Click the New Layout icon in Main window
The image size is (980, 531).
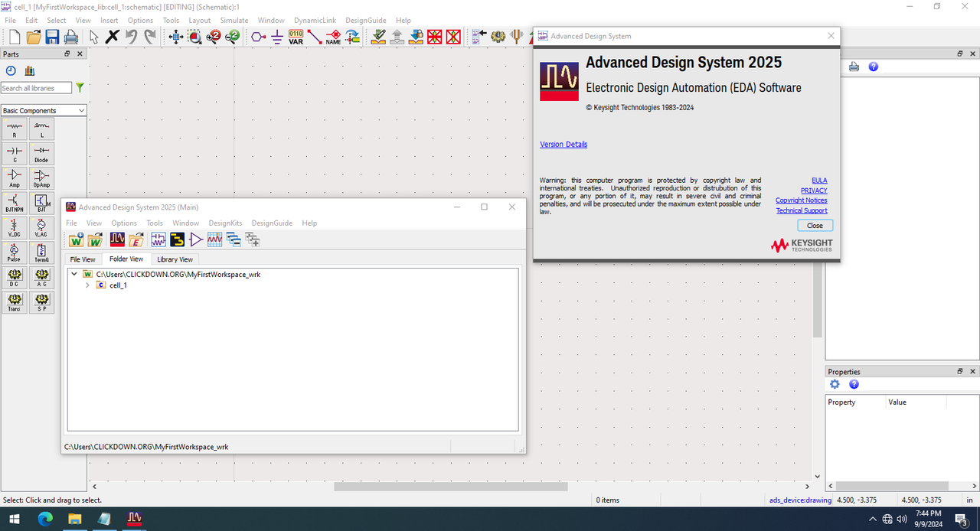(x=177, y=240)
